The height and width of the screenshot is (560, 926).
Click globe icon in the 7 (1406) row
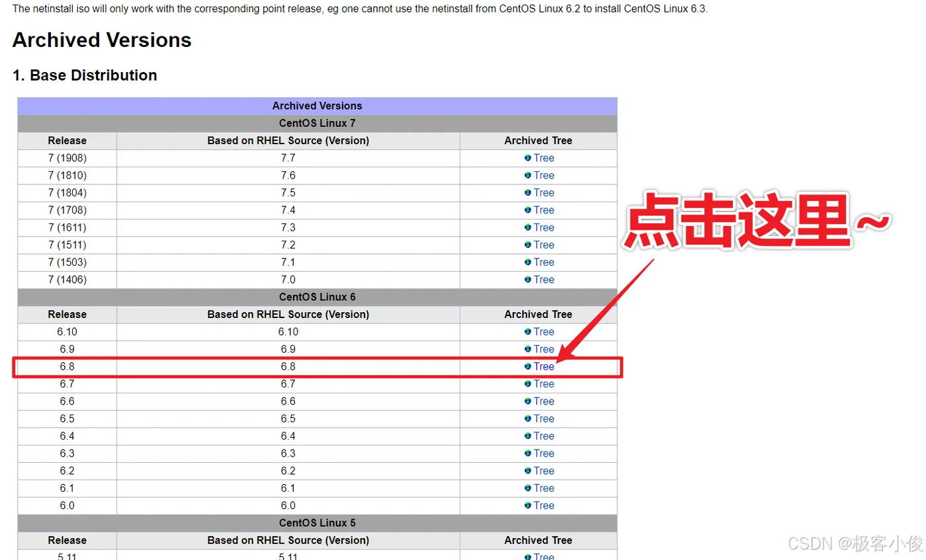pyautogui.click(x=528, y=280)
